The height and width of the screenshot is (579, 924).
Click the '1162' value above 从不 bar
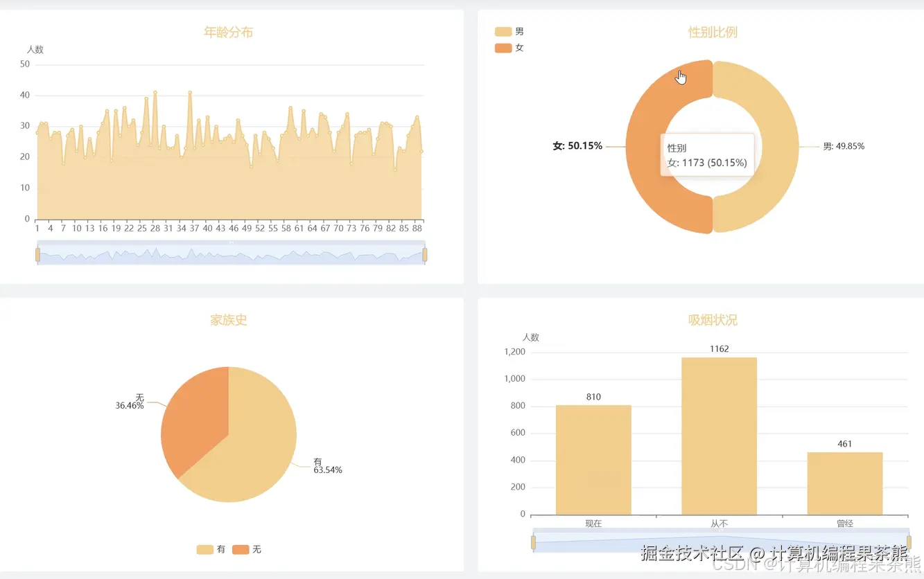point(720,349)
